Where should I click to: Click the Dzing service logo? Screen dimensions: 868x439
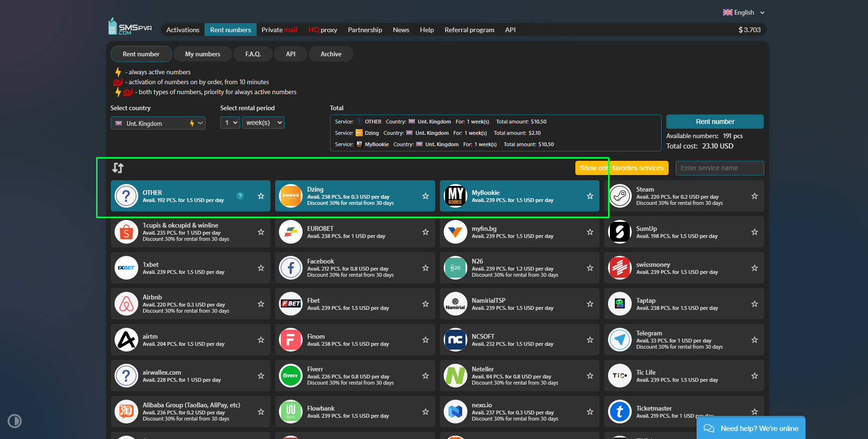[x=291, y=196]
